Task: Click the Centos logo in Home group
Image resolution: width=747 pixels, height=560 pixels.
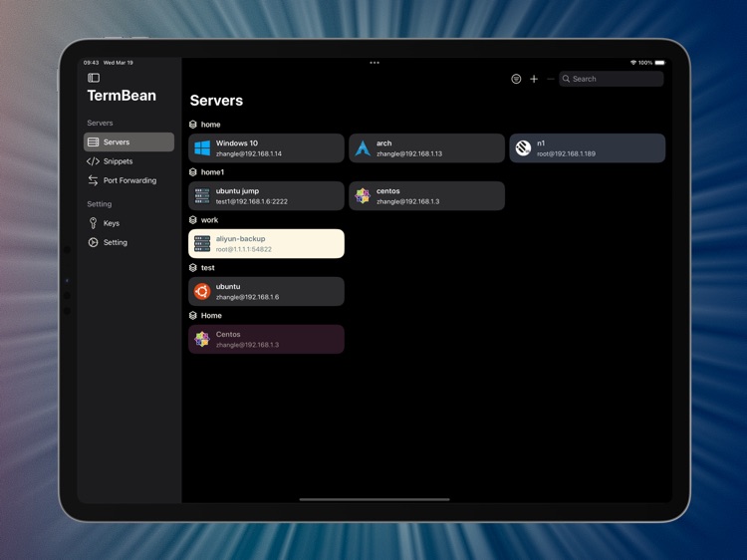Action: 202,339
